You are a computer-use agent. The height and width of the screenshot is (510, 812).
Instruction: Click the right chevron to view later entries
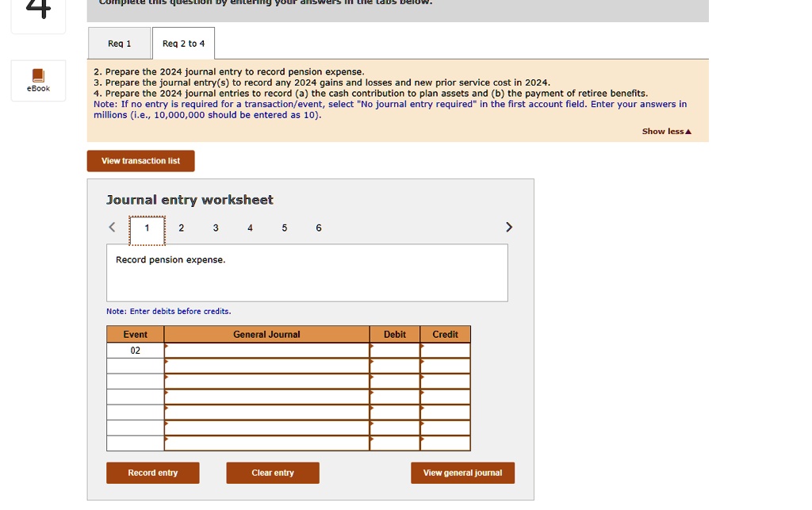point(509,227)
